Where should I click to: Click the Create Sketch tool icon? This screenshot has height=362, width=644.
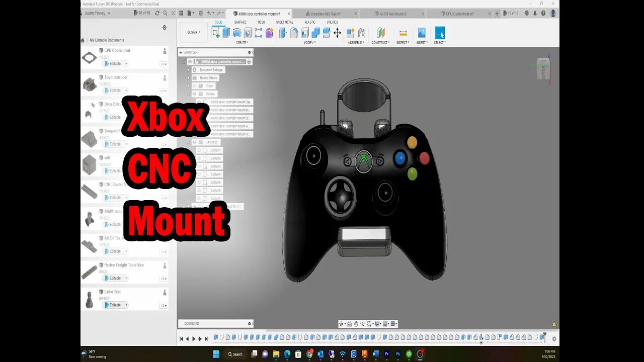(216, 33)
